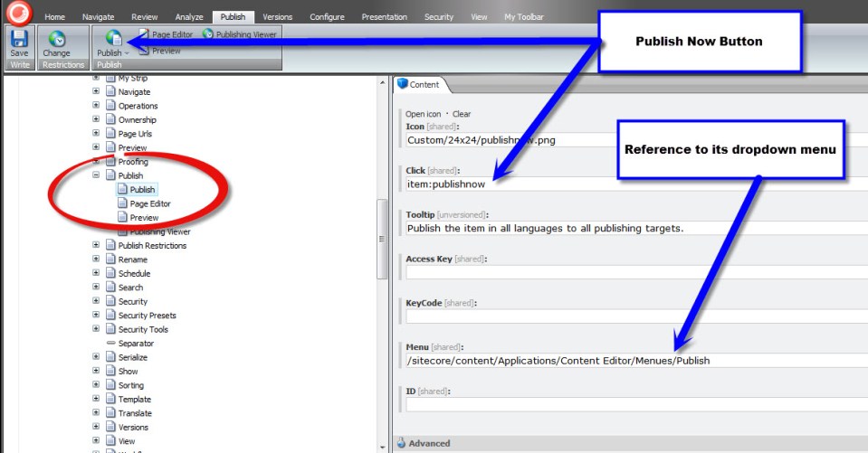Screen dimensions: 868x453
Task: Expand the Advanced section
Action: (x=429, y=443)
